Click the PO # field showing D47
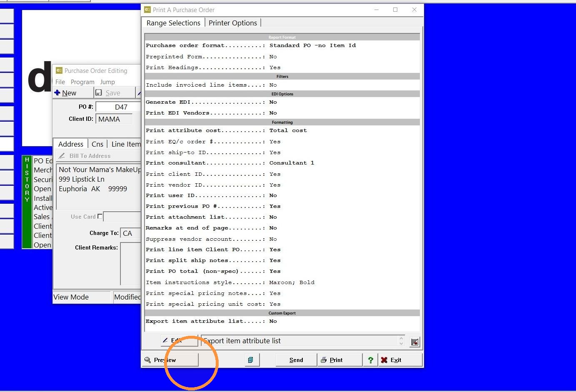 click(x=119, y=107)
